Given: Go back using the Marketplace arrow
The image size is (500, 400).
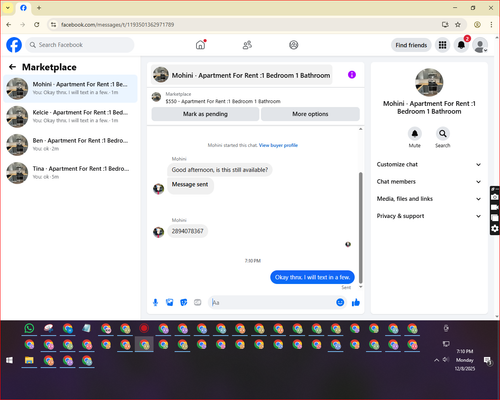Looking at the screenshot, I should pos(12,67).
